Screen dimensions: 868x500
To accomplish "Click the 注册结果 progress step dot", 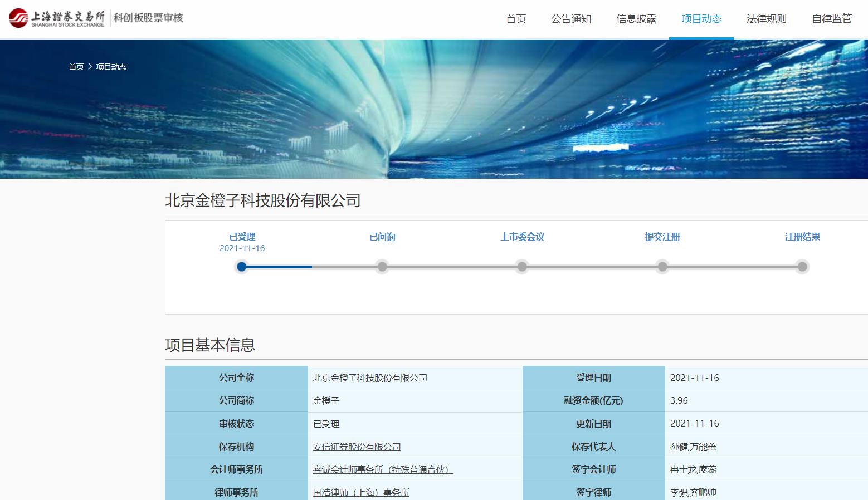I will (802, 267).
